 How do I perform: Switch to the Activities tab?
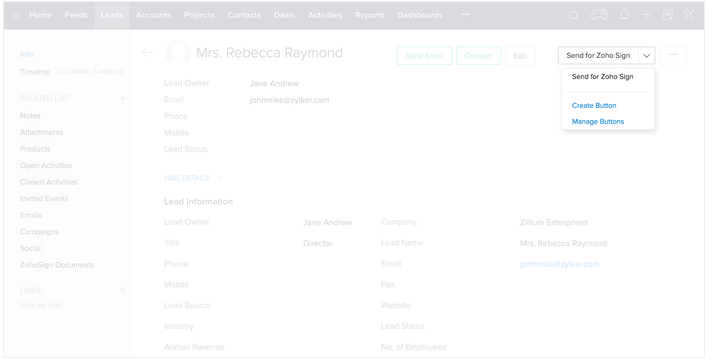pos(325,15)
